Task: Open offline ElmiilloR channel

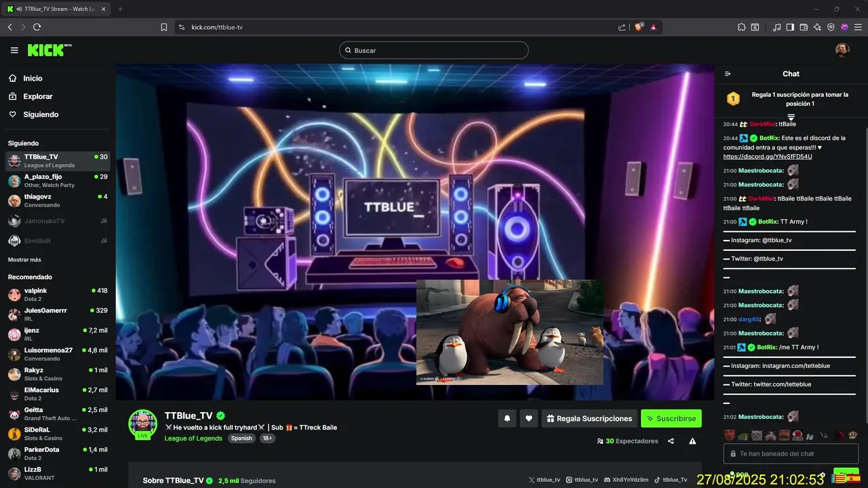Action: (x=58, y=241)
